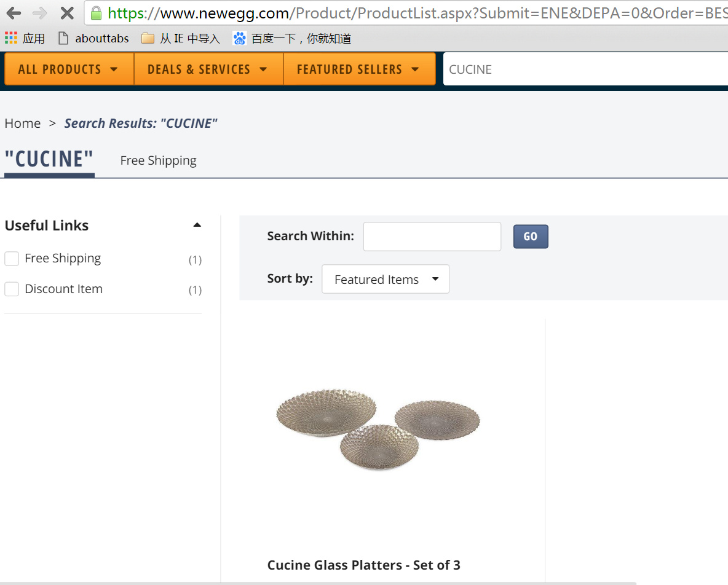Collapse the Useful Links section arrow

click(x=197, y=225)
